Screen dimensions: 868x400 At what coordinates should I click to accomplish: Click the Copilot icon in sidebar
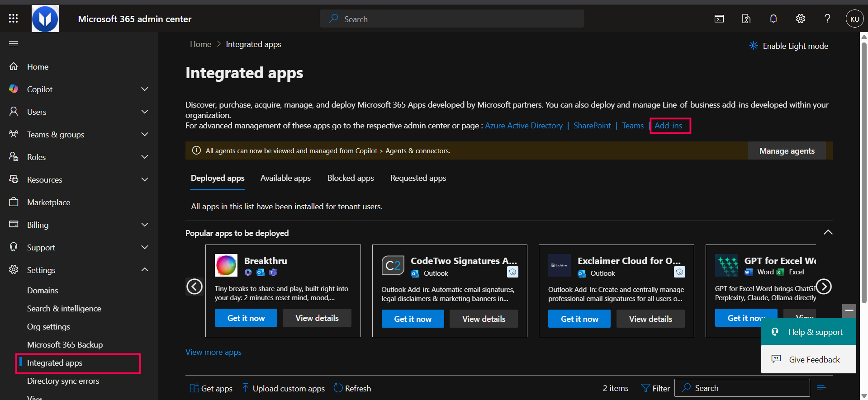(14, 89)
